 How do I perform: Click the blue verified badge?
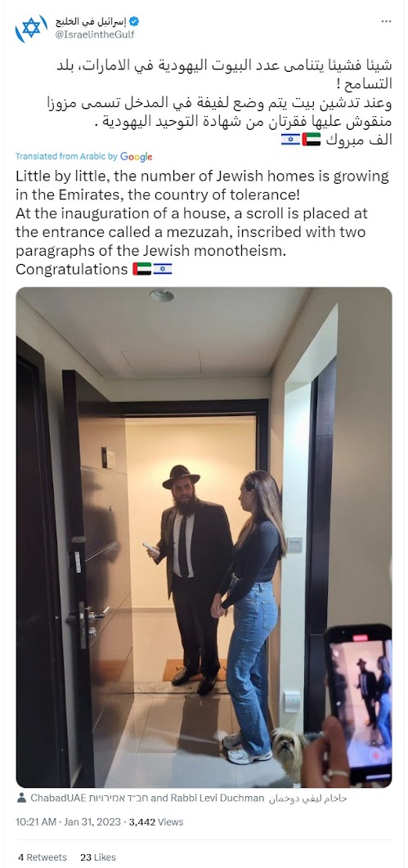[x=135, y=22]
